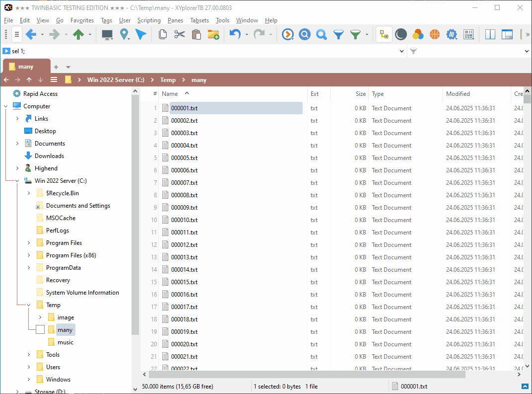
Task: Click the Undo icon in toolbar
Action: (x=235, y=34)
